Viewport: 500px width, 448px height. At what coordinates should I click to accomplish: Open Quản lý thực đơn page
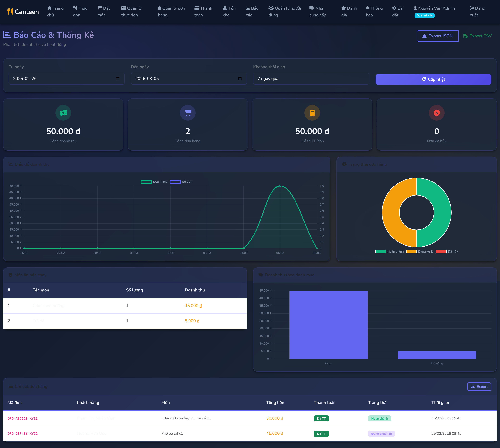tap(132, 12)
